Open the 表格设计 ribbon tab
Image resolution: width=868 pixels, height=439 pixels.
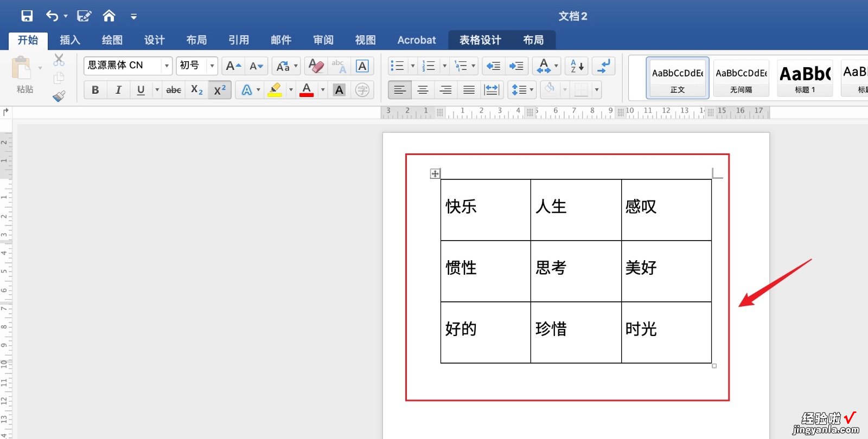point(480,40)
